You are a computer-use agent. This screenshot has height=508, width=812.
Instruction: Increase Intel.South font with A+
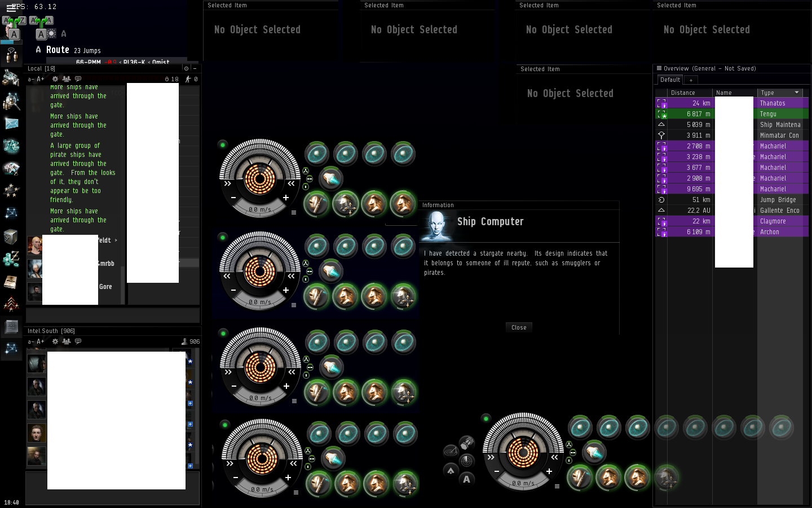(41, 341)
